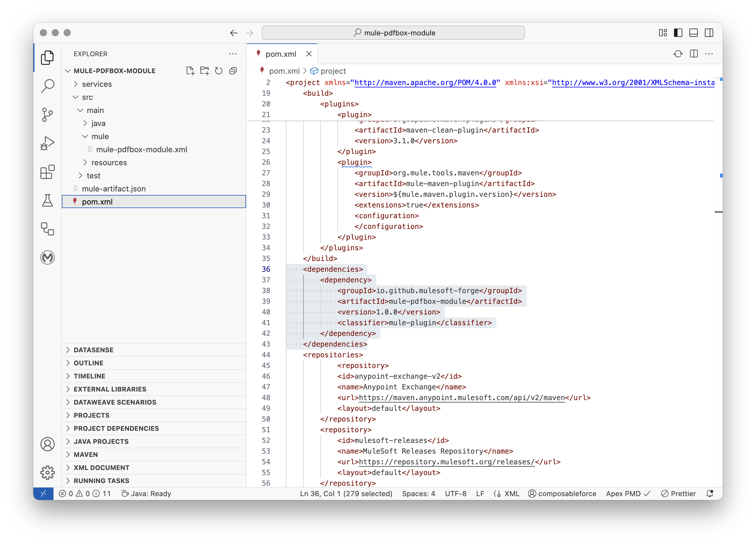Open the Source Control view
Screen dimensions: 756x544
47,114
